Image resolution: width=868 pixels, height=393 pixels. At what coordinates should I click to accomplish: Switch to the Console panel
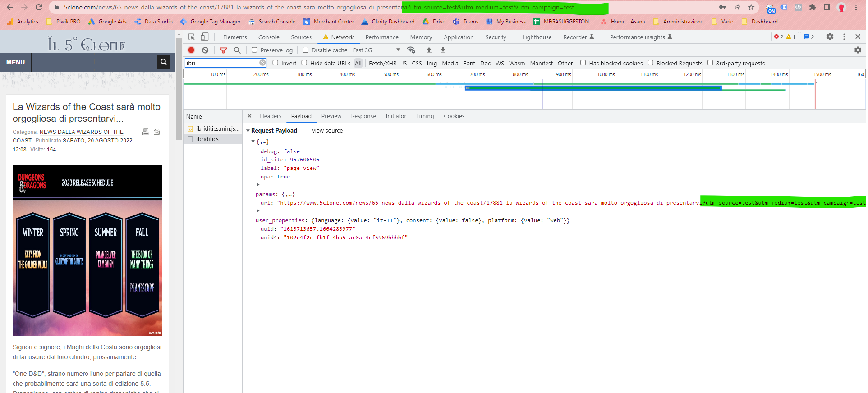269,37
